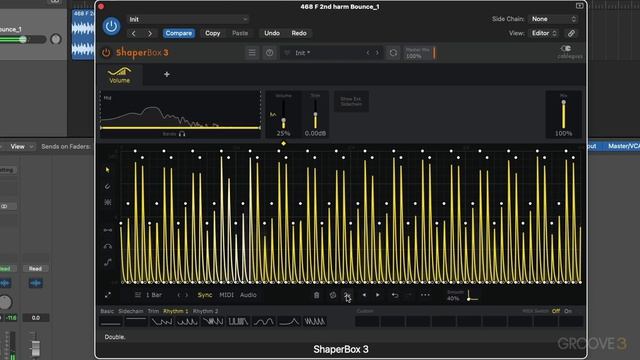Select the last zigzag wave preset thumbnail
Viewport: 640px width, 360px height.
point(315,322)
